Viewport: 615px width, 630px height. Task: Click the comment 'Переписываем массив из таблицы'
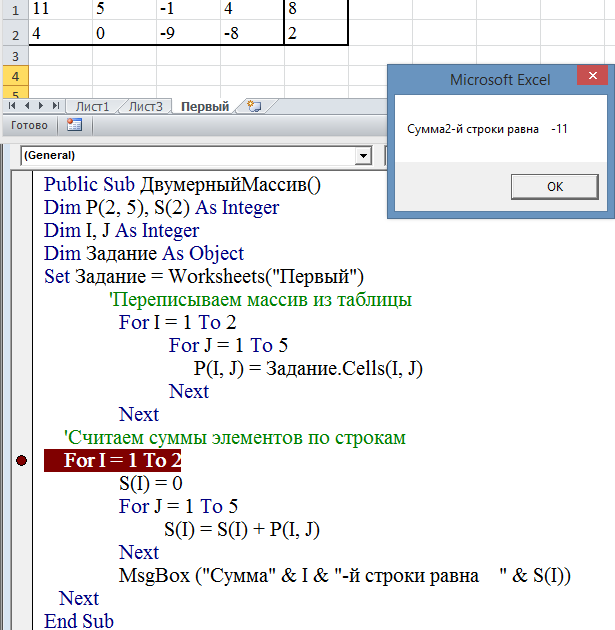click(x=261, y=300)
